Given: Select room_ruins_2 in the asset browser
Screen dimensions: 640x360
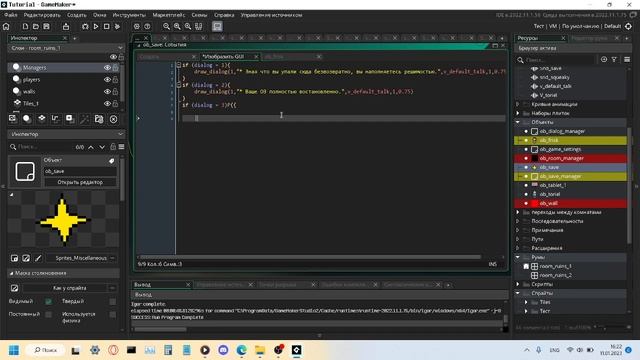Looking at the screenshot, I should pos(556,275).
